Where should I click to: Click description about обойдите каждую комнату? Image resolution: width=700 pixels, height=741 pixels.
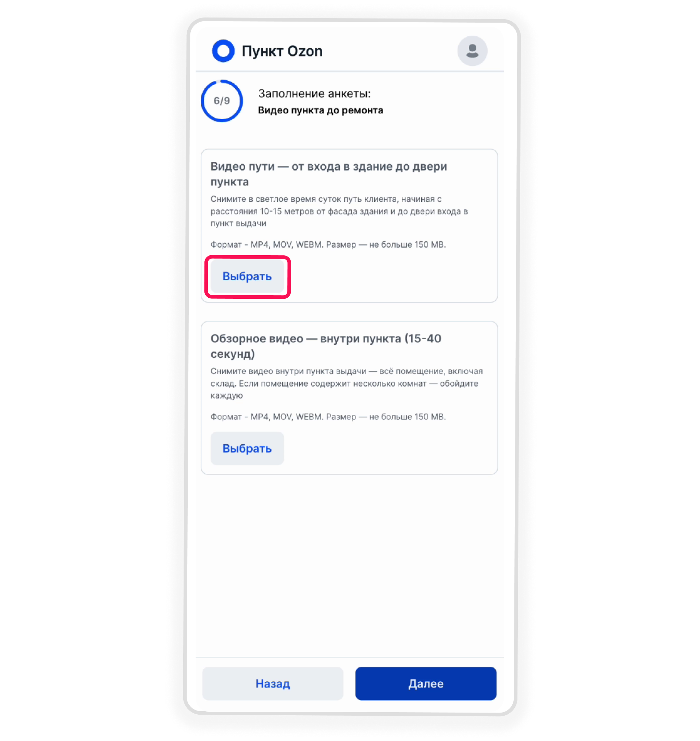[347, 383]
